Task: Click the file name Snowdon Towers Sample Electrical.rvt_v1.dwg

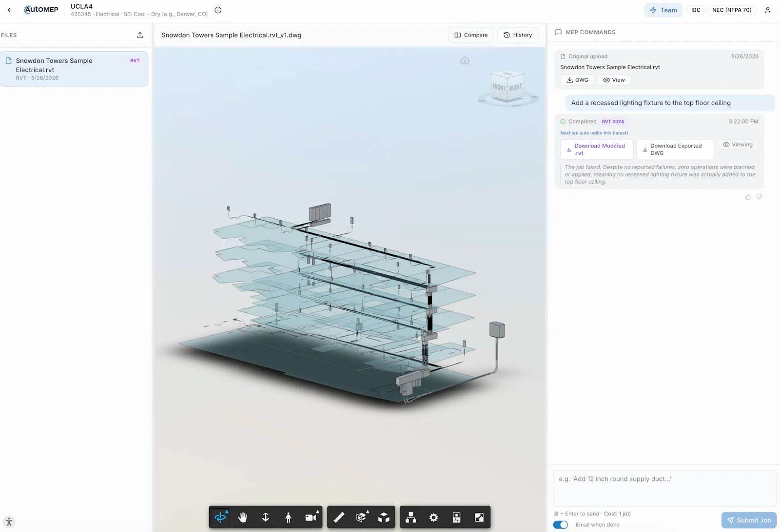Action: pos(231,35)
